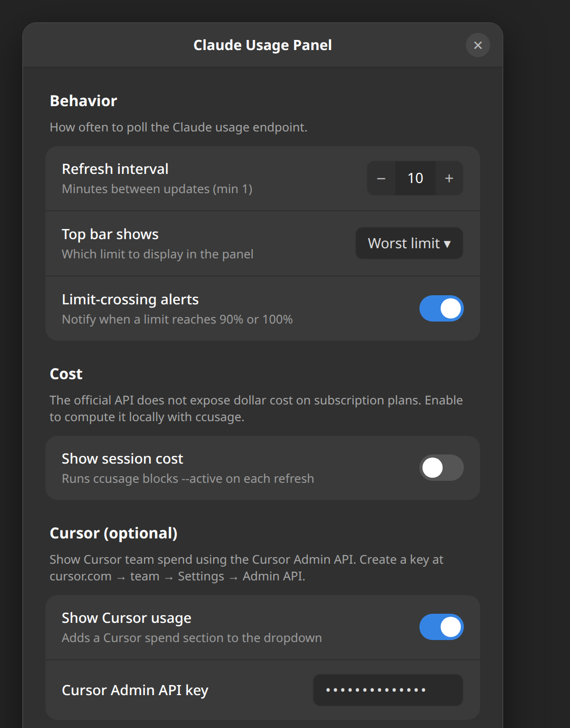Click 'How often to poll the Claude usage endpoint'
Screen dimensions: 570x728
pyautogui.click(x=178, y=127)
